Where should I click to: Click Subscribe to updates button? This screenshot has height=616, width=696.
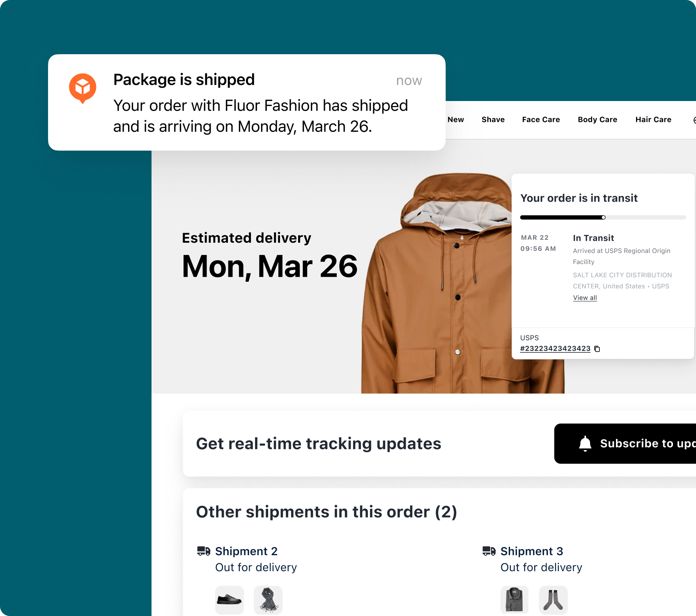[x=625, y=444]
